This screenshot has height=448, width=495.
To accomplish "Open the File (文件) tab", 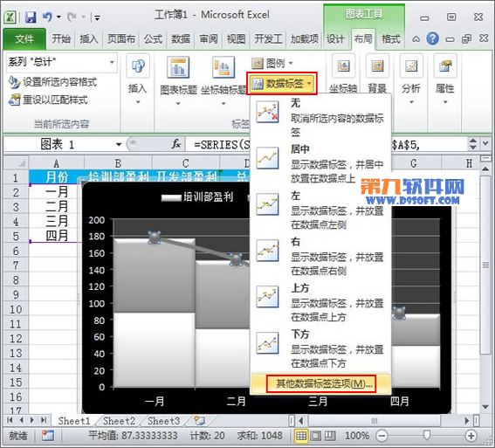I will pos(24,39).
